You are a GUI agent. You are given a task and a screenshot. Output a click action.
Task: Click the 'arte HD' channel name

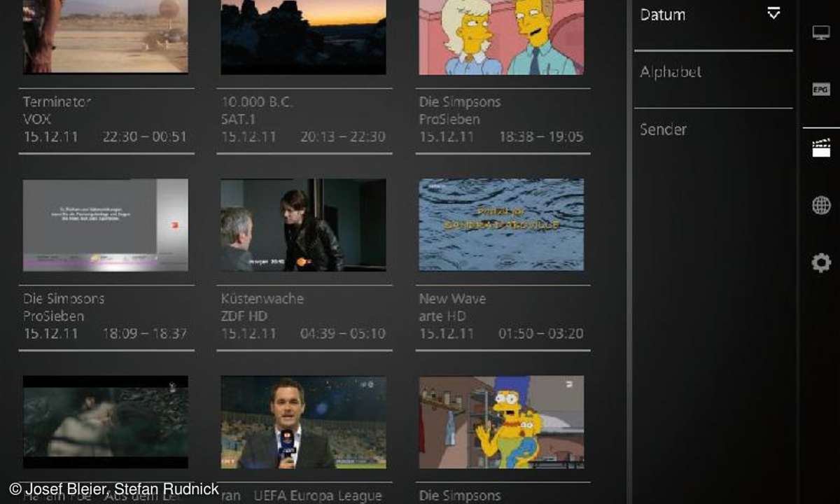[x=442, y=316]
